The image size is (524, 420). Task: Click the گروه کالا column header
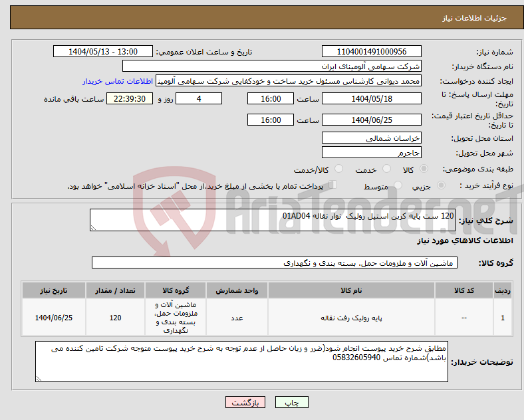(x=176, y=290)
